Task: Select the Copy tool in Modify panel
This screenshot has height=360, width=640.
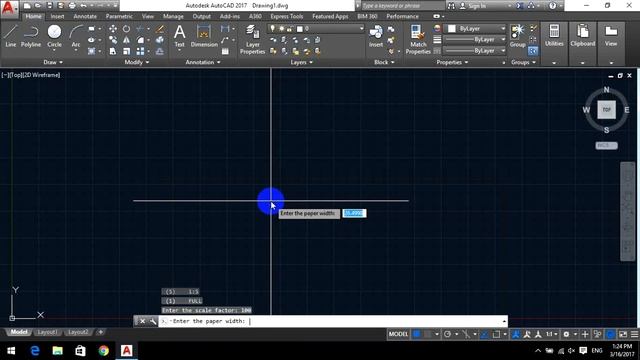Action: click(x=113, y=40)
